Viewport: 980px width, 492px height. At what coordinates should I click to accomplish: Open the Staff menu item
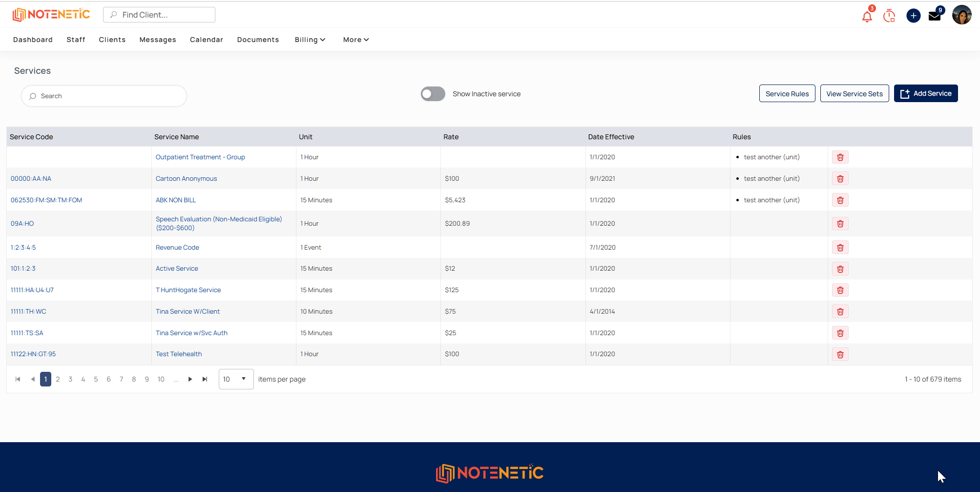[x=76, y=40]
